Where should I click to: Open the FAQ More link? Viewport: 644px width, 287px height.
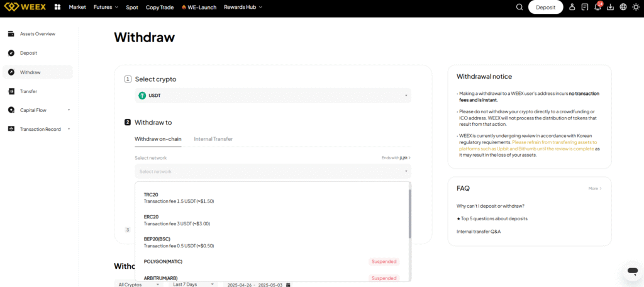(595, 188)
